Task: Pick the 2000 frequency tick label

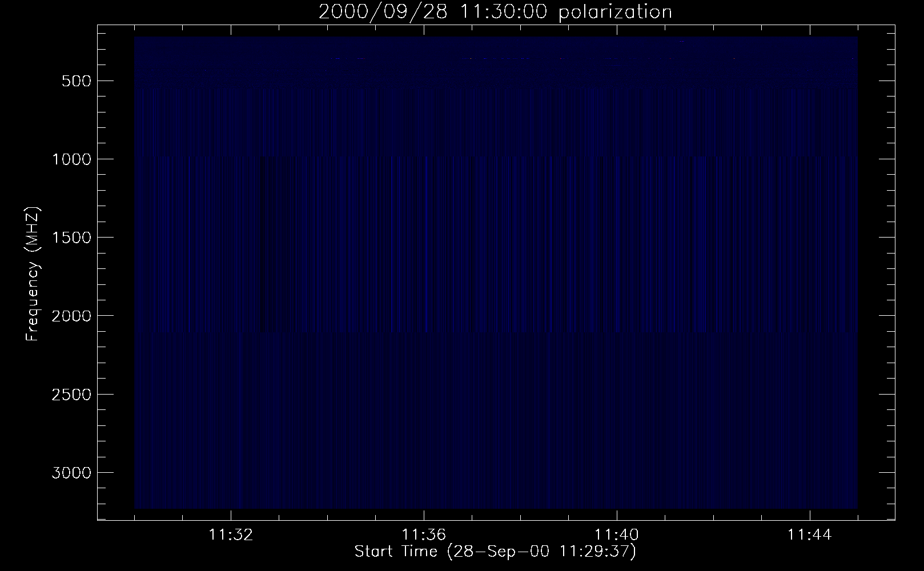Action: [x=71, y=316]
